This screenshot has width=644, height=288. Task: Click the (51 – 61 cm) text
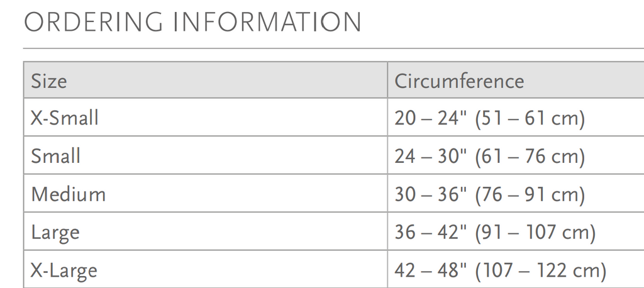[530, 119]
